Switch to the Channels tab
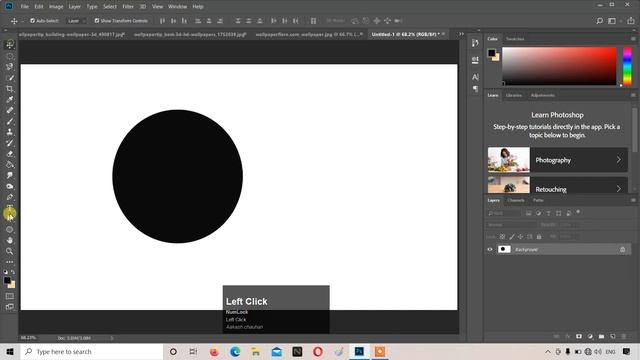Image resolution: width=640 pixels, height=360 pixels. coord(516,200)
